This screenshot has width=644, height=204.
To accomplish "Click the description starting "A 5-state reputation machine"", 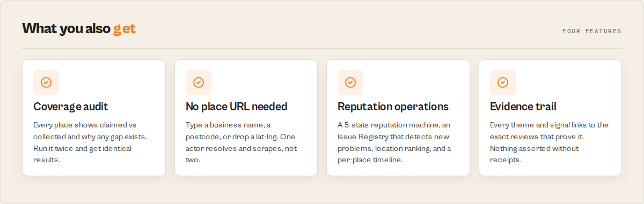I will coord(394,142).
